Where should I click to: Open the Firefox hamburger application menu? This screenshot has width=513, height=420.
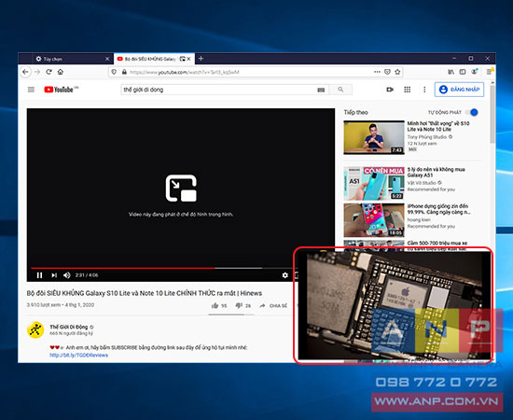pos(490,71)
